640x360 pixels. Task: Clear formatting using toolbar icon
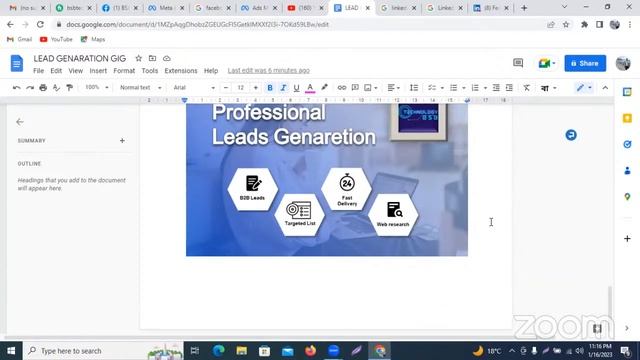[x=527, y=88]
